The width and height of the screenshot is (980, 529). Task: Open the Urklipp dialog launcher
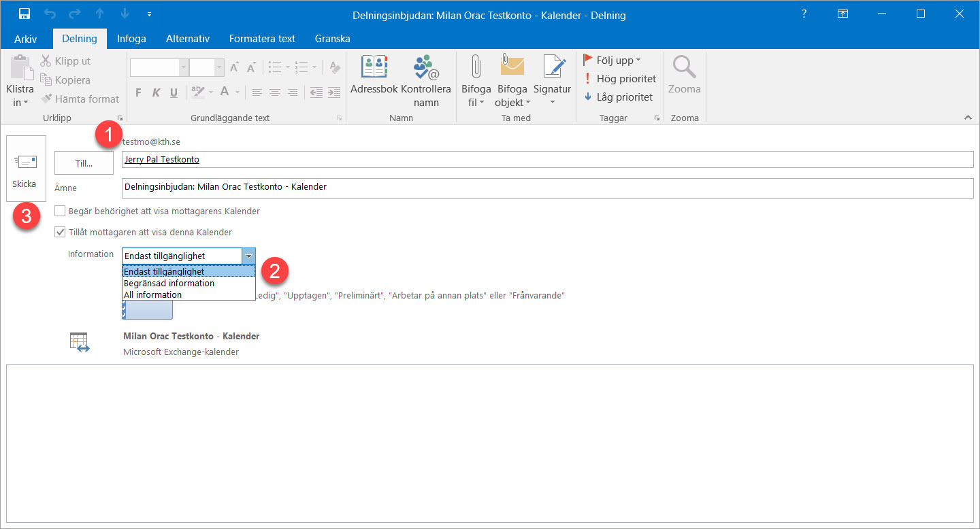[x=120, y=118]
